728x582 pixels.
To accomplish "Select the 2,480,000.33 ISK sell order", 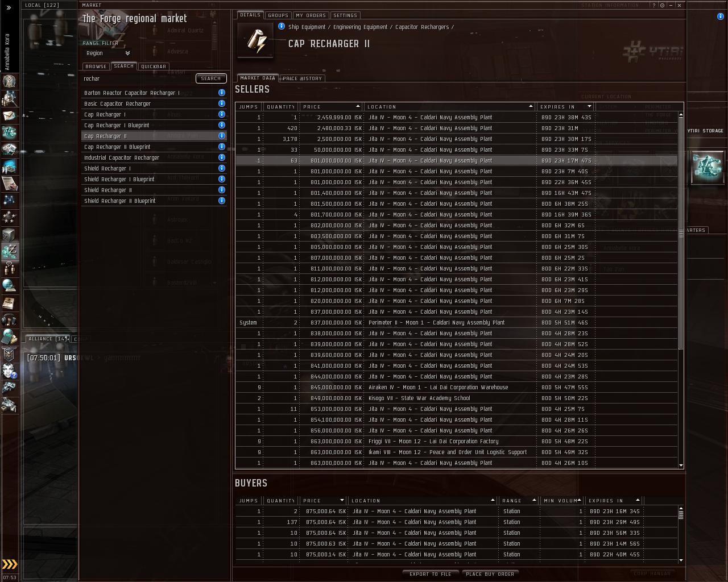I will point(457,128).
